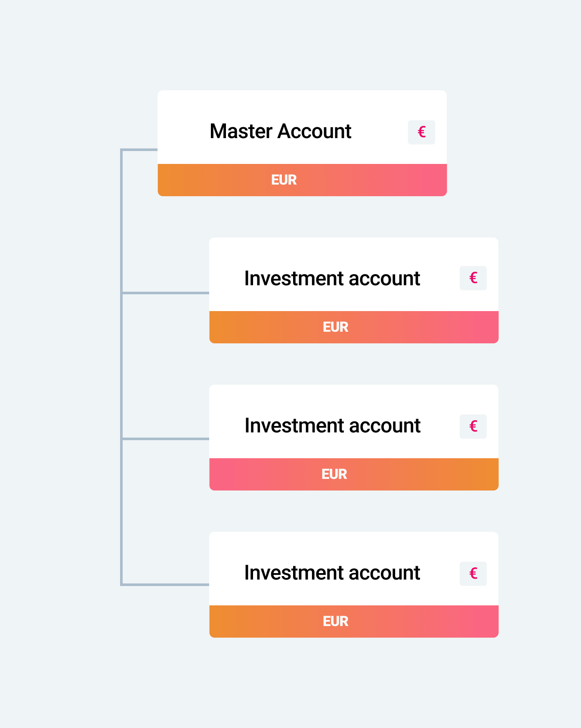Screen dimensions: 581x728
Task: Click euro icon of the middle Investment account
Action: click(473, 426)
